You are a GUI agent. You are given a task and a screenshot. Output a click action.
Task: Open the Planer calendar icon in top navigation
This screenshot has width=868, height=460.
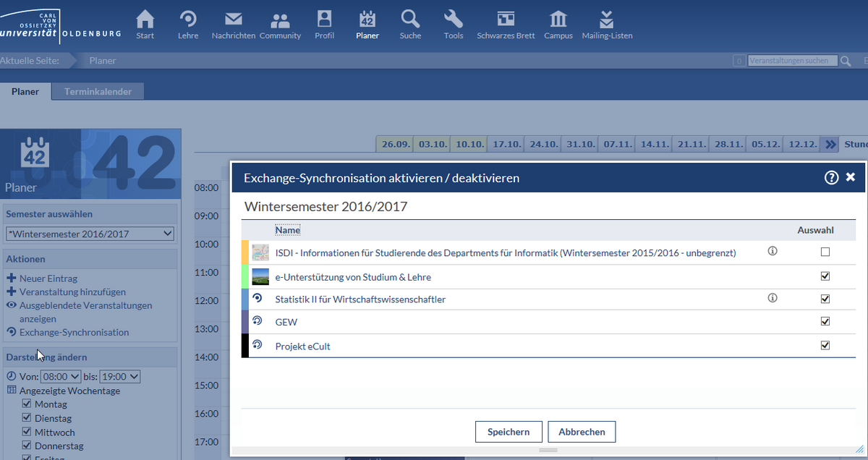point(367,20)
